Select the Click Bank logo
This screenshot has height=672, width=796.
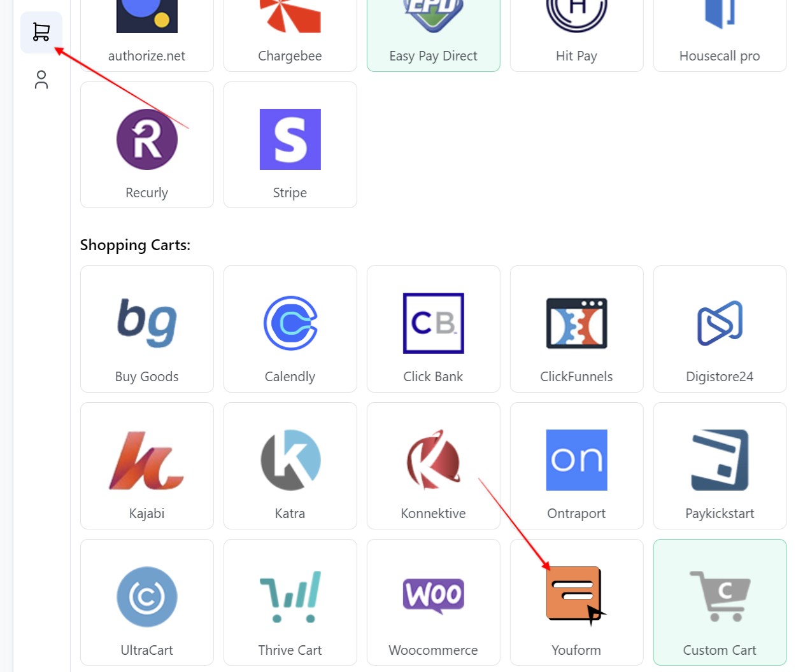pyautogui.click(x=434, y=323)
